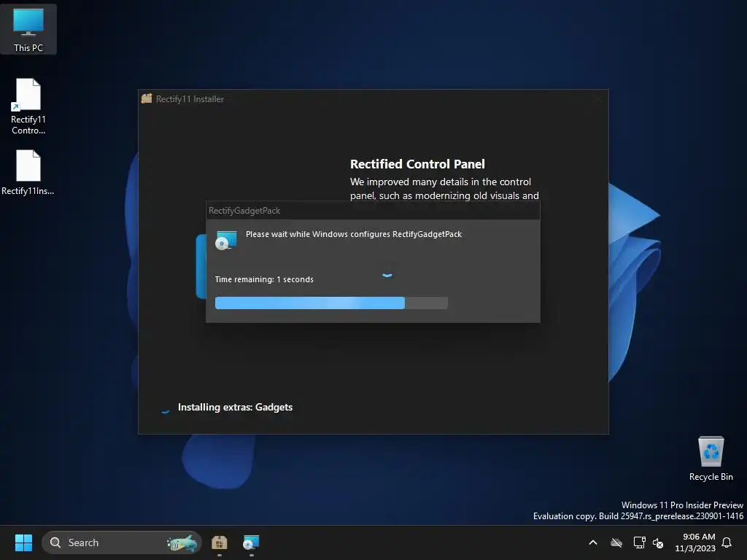
Task: Click the taskbar Search box
Action: (122, 542)
